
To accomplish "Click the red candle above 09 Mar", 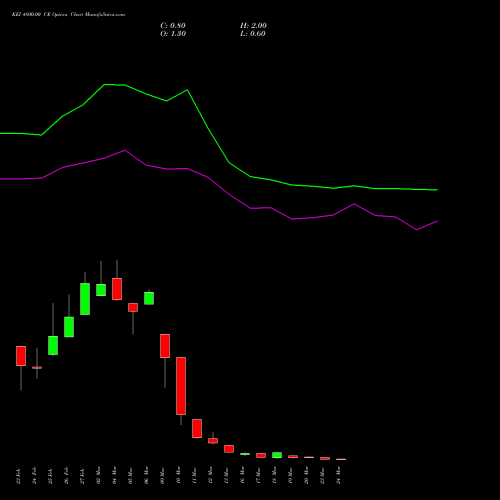I will 165,346.
